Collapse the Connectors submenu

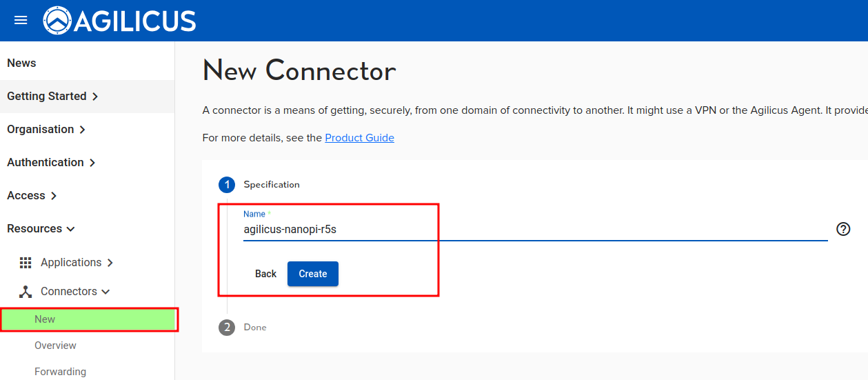(74, 292)
